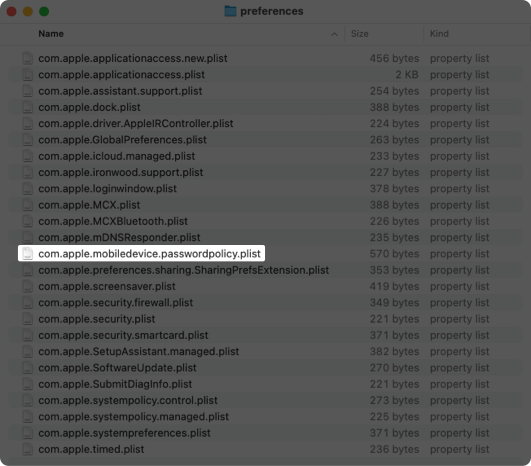Select com.apple.security.plist file name
The width and height of the screenshot is (531, 466).
[x=97, y=319]
